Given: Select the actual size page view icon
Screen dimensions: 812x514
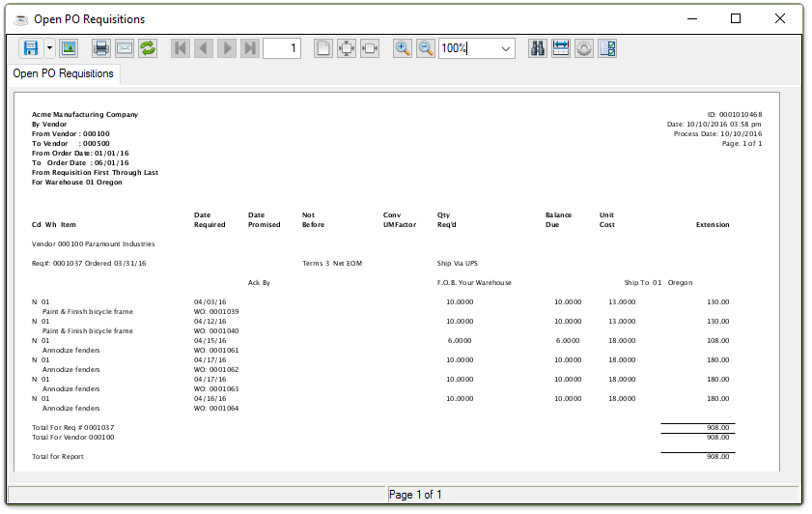Looking at the screenshot, I should tap(323, 48).
